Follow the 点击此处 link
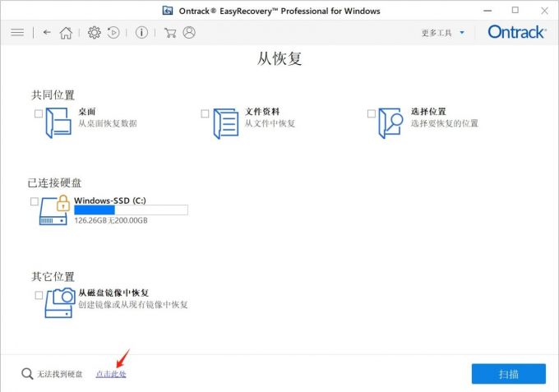 click(111, 374)
